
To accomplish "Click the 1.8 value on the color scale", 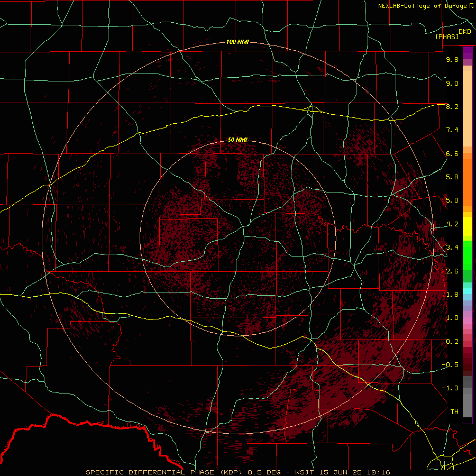I will (452, 295).
